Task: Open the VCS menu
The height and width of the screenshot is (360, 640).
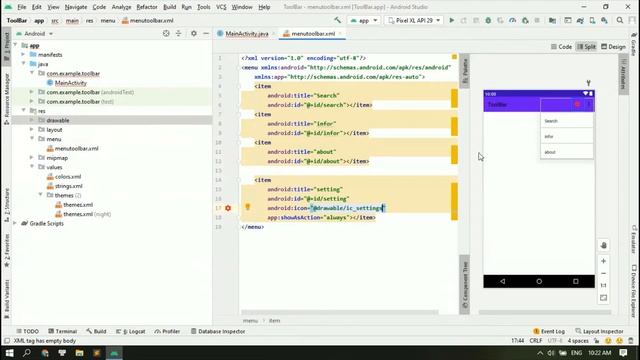Action: [x=221, y=7]
